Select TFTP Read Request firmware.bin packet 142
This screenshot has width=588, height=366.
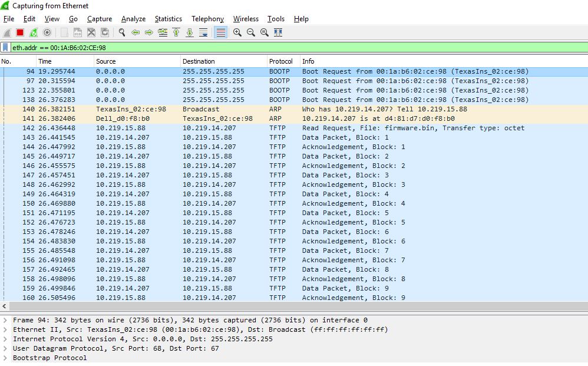(294, 128)
